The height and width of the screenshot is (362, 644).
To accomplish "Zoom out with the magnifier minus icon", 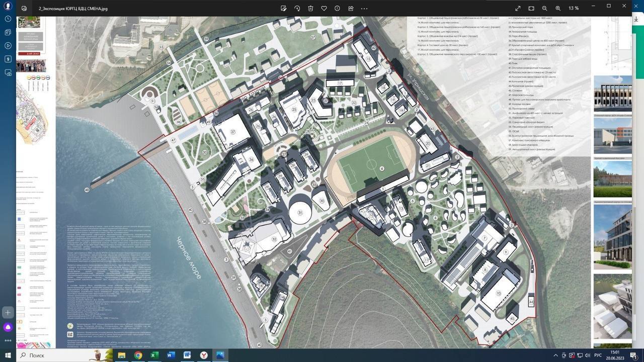I will click(544, 9).
